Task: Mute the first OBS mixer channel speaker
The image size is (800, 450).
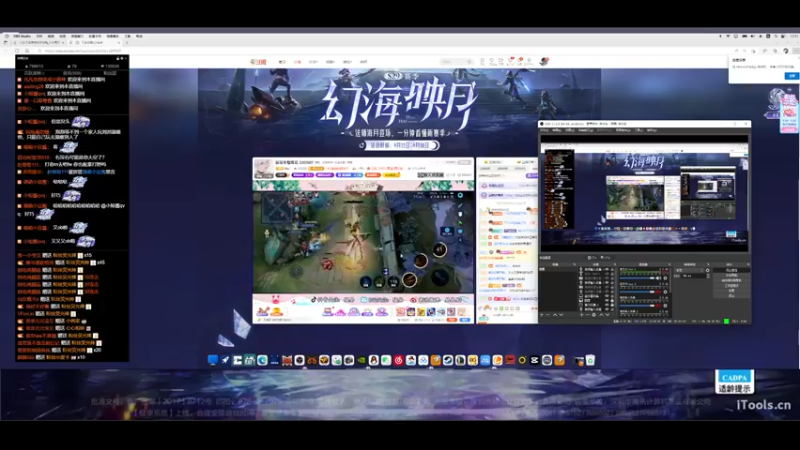Action: [659, 278]
